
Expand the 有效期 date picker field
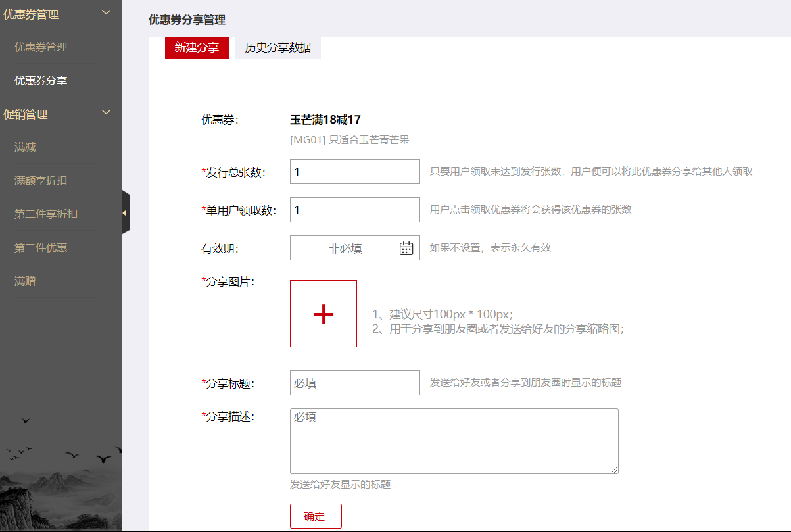(x=348, y=248)
